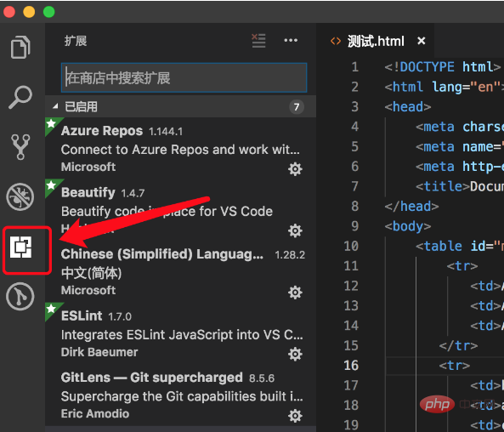Close the 测试.html tab
This screenshot has height=432, width=504.
pyautogui.click(x=421, y=41)
